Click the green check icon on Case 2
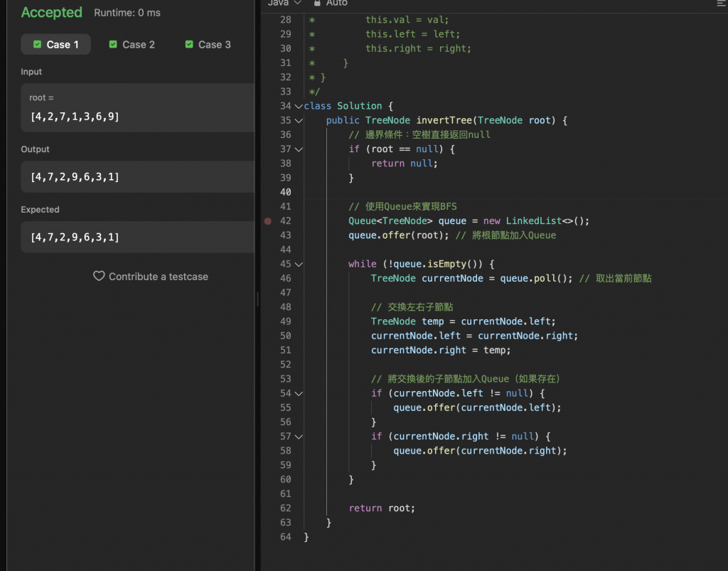The image size is (728, 571). click(113, 44)
